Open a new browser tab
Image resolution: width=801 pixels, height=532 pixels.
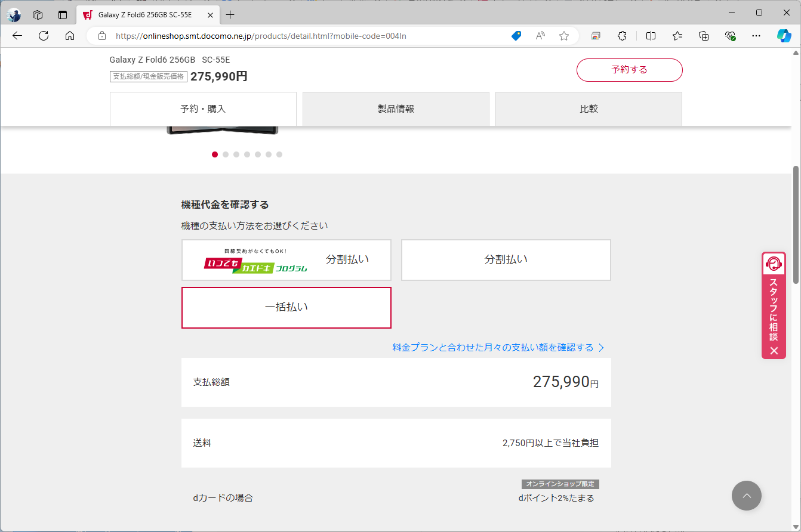click(x=230, y=15)
